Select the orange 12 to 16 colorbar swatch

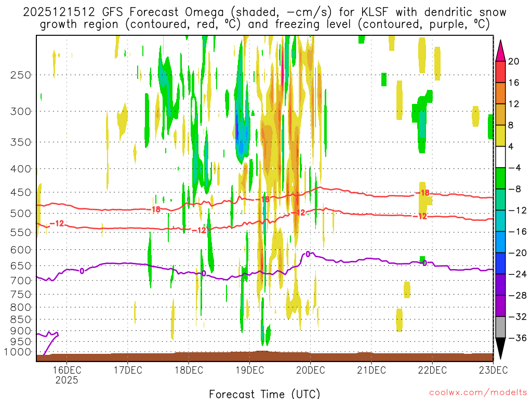point(500,94)
